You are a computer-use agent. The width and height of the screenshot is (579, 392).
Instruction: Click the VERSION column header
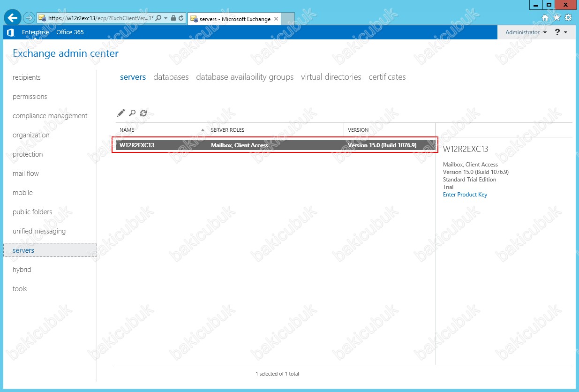pyautogui.click(x=390, y=130)
